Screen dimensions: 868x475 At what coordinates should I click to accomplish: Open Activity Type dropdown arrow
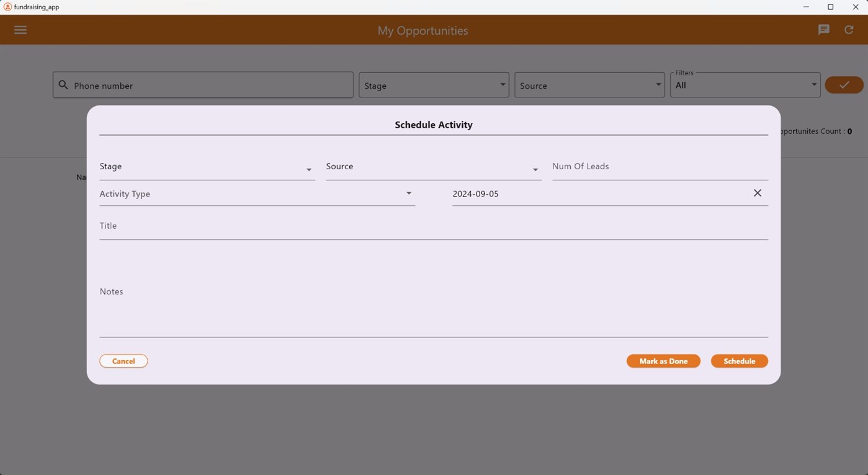pos(408,193)
